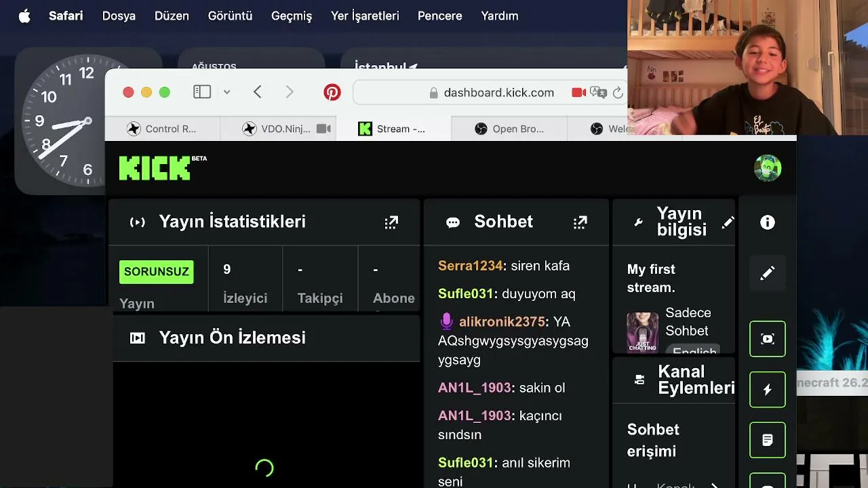Click the 'Abone' stat label

[x=394, y=298]
